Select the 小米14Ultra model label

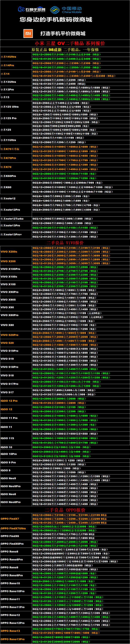click(8, 57)
